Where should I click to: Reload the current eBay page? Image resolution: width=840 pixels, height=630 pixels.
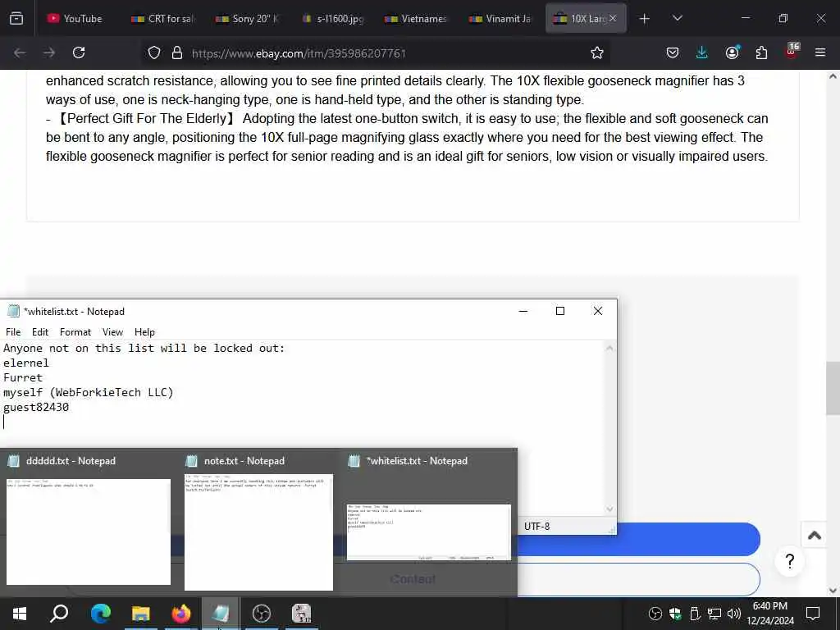(79, 52)
